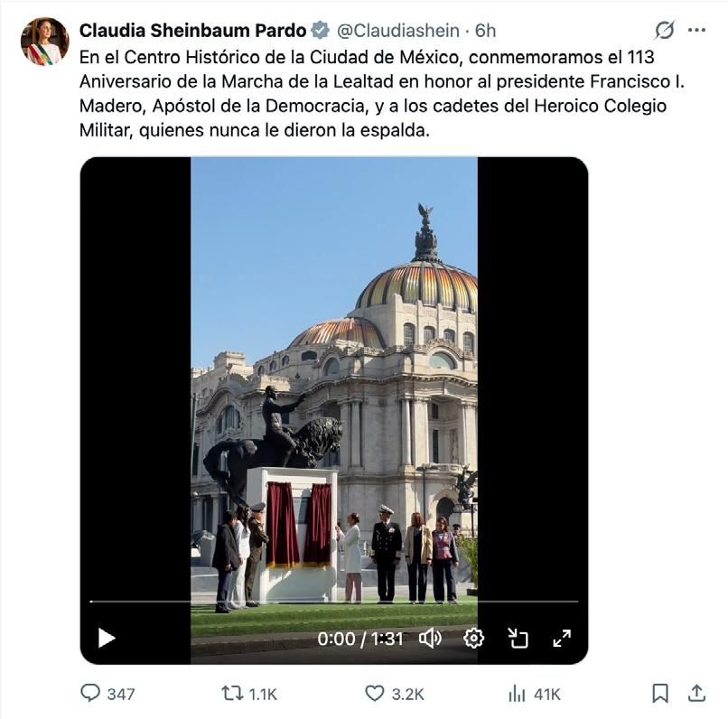Repost this tweet with retweet icon
This screenshot has width=728, height=719.
[231, 694]
